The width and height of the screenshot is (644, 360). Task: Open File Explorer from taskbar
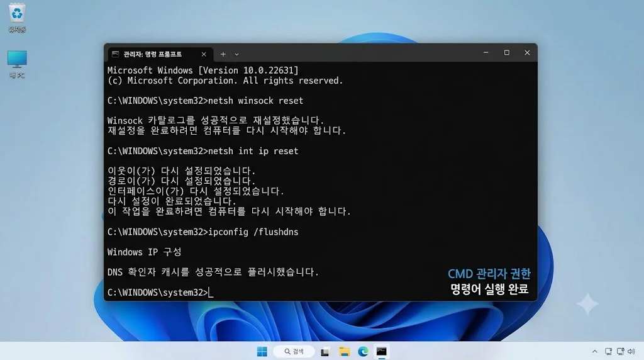tap(344, 351)
